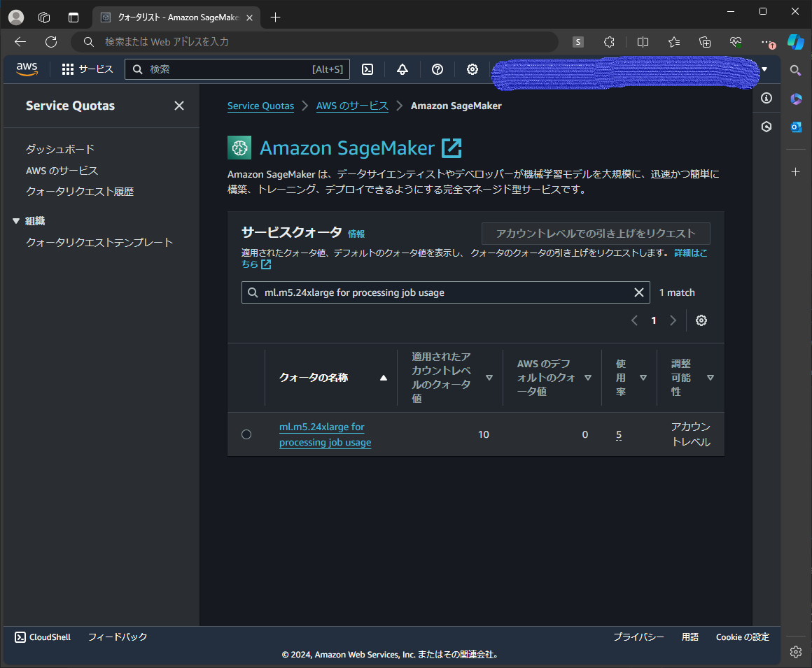Open Cookie の設定 footer link
Screen dimensions: 812x668
[x=743, y=637]
